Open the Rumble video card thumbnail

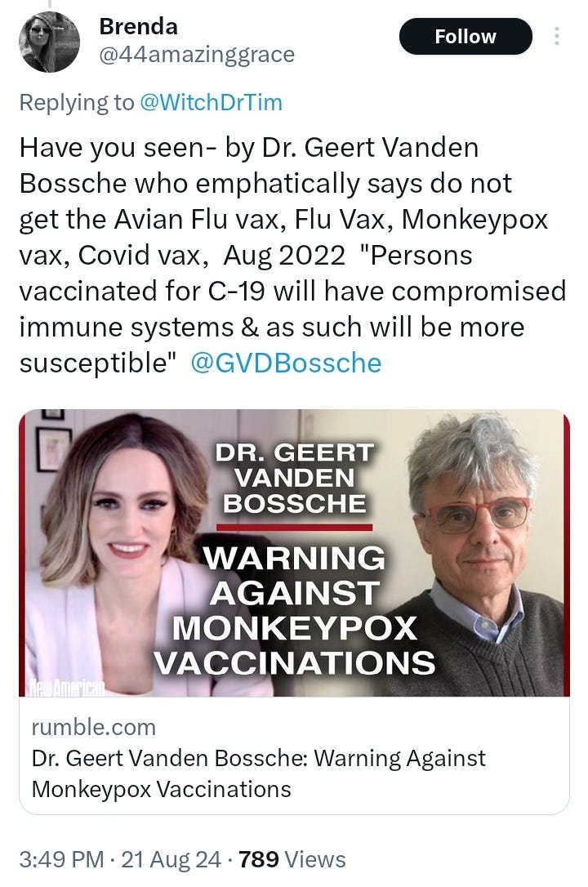[x=294, y=553]
